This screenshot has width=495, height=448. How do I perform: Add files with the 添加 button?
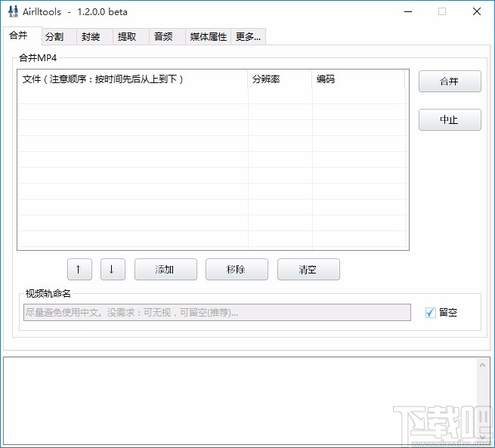166,270
